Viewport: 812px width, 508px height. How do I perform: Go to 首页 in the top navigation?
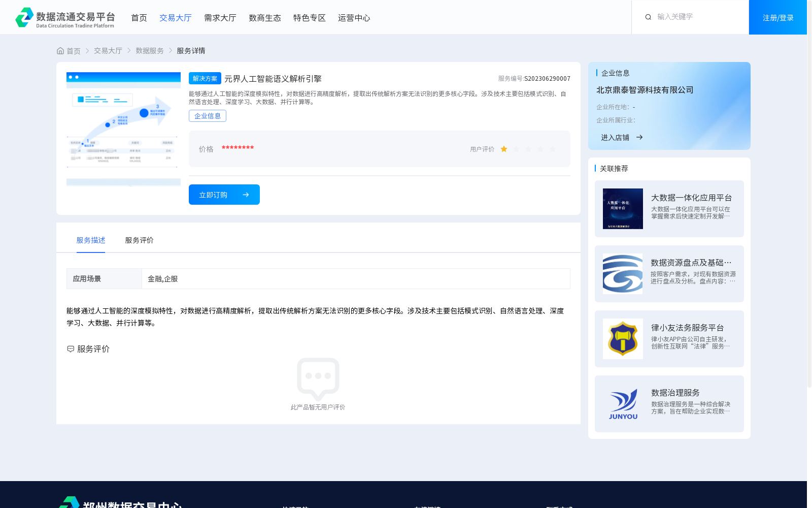139,18
